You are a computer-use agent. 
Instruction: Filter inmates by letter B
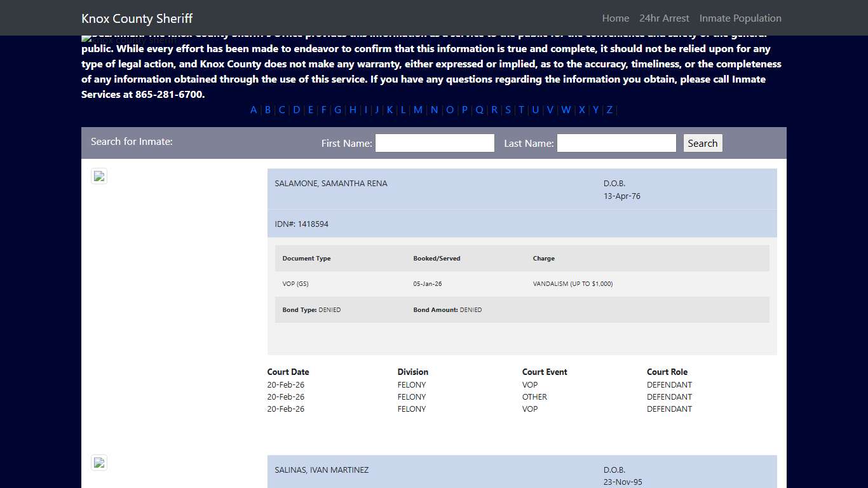[268, 110]
